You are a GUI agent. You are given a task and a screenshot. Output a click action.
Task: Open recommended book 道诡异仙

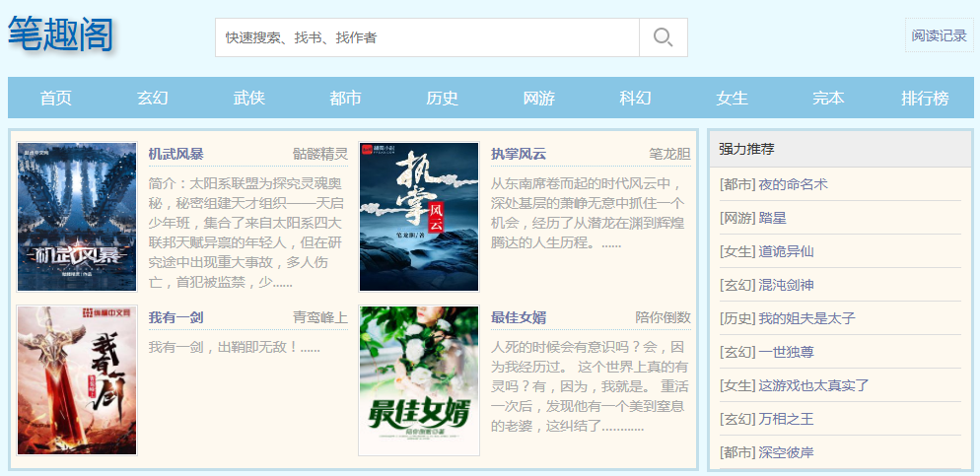click(x=786, y=251)
